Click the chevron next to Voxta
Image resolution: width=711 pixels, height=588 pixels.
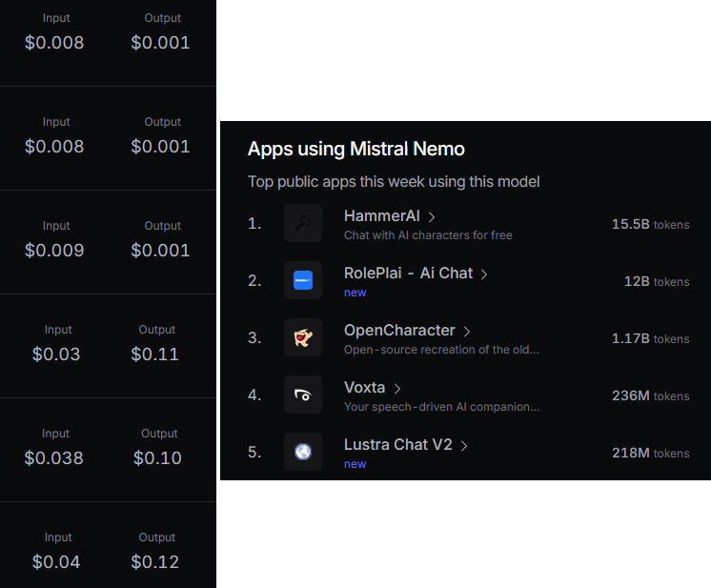pos(397,389)
